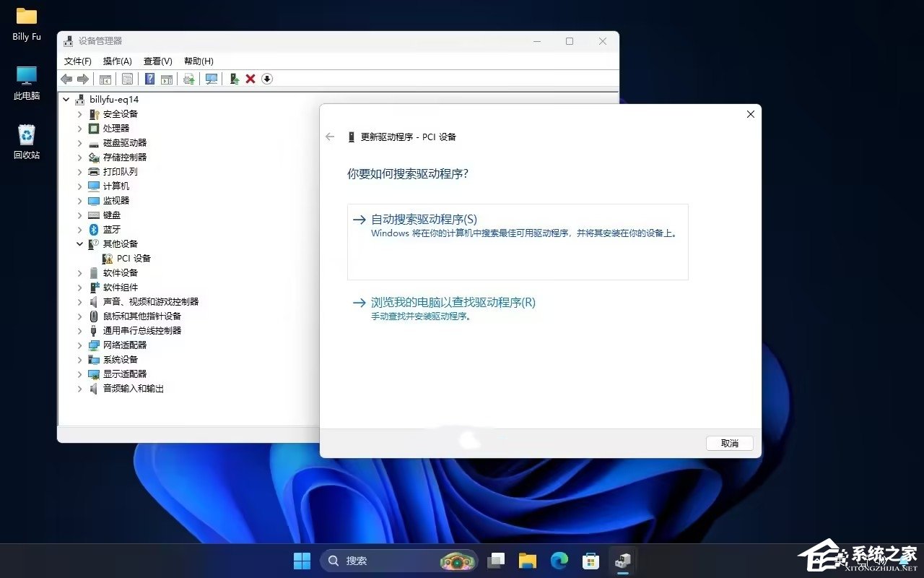Click the taskbar 搜索 search box
The height and width of the screenshot is (578, 924).
click(399, 561)
